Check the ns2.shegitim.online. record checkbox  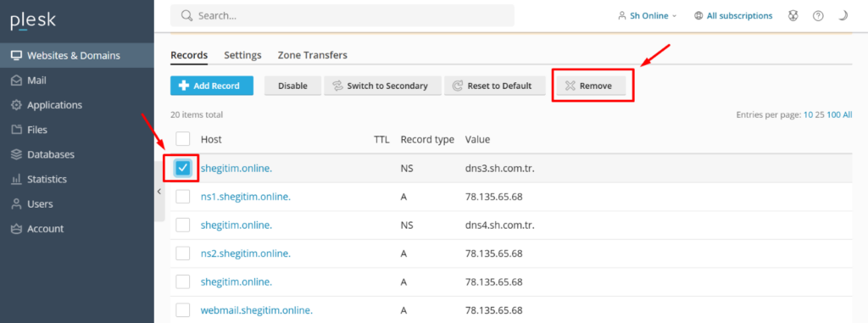point(183,253)
